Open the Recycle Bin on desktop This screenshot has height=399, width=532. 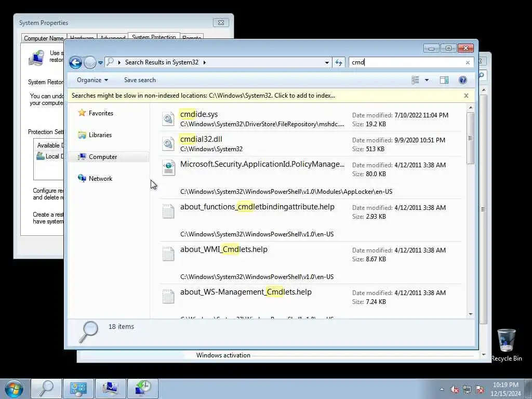pyautogui.click(x=506, y=345)
